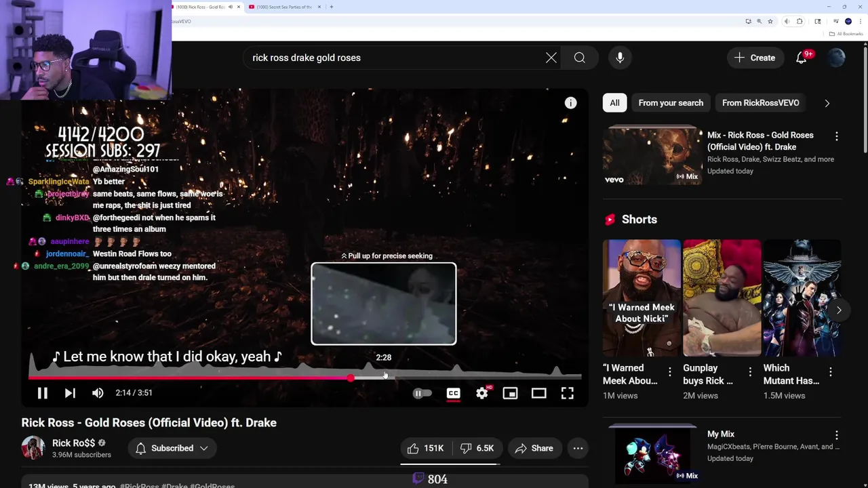Screen dimensions: 868x488
Task: Open My Mix playlist thumbnail
Action: 652,454
